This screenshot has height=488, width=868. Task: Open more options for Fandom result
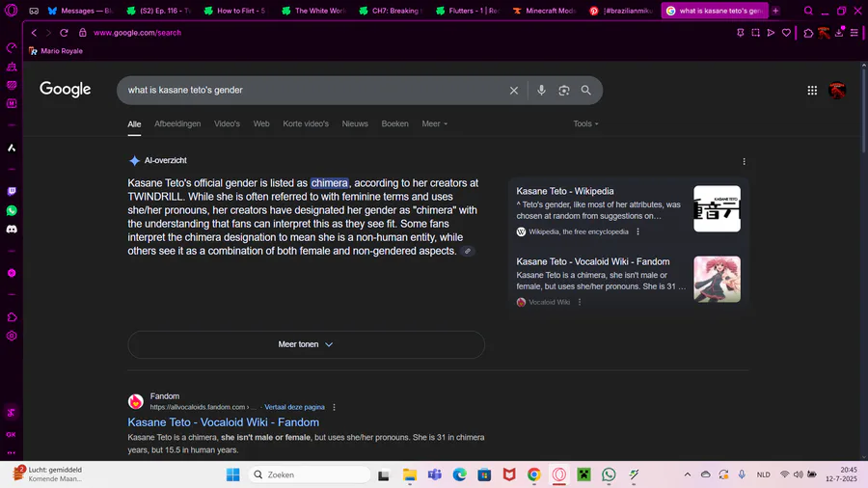tap(334, 407)
